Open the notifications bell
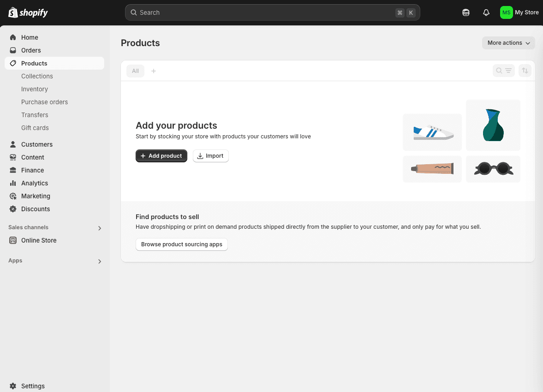This screenshot has height=392, width=543. [486, 12]
